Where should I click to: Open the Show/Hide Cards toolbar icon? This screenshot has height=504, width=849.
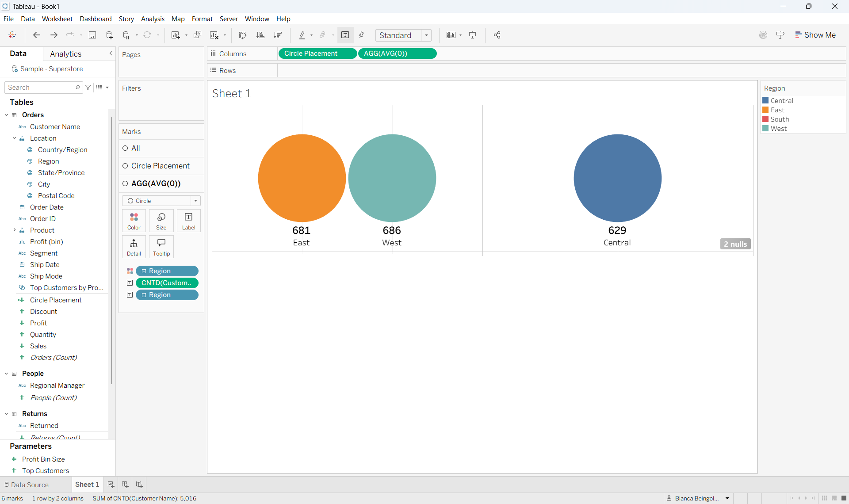(451, 35)
